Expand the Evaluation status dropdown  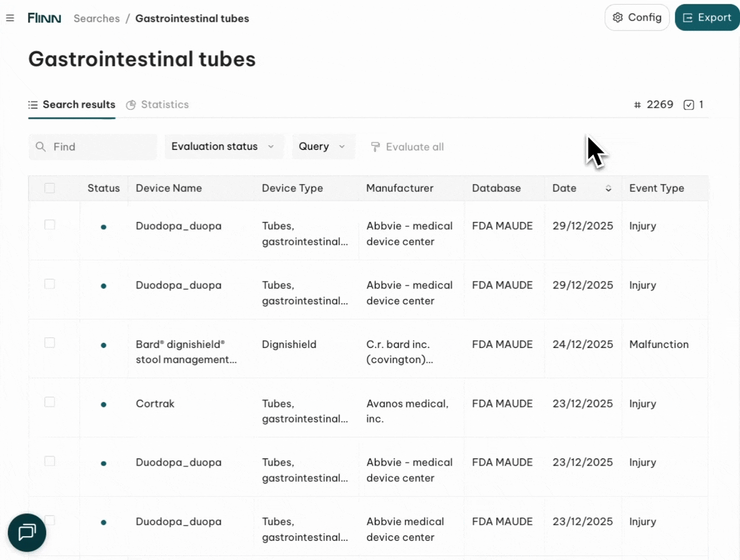[x=223, y=147]
